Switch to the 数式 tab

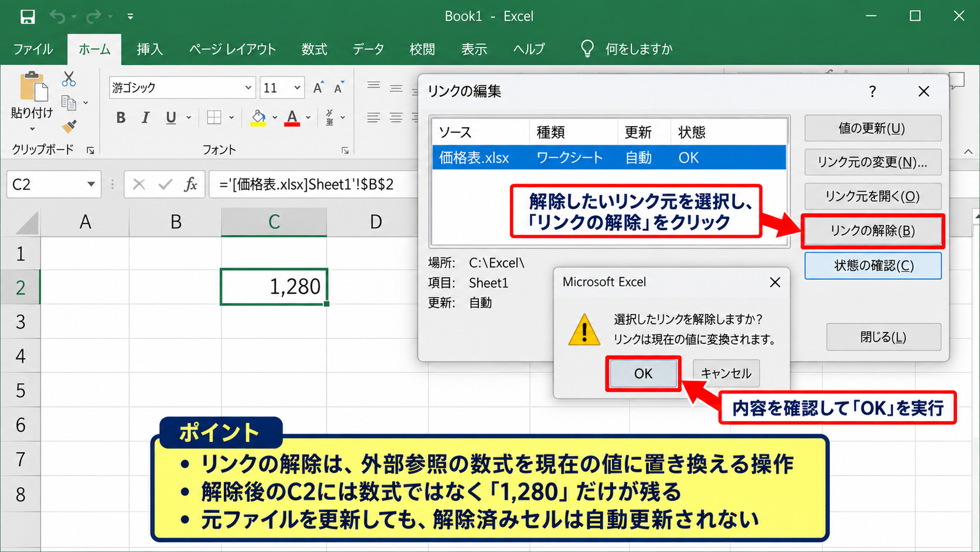pyautogui.click(x=314, y=49)
